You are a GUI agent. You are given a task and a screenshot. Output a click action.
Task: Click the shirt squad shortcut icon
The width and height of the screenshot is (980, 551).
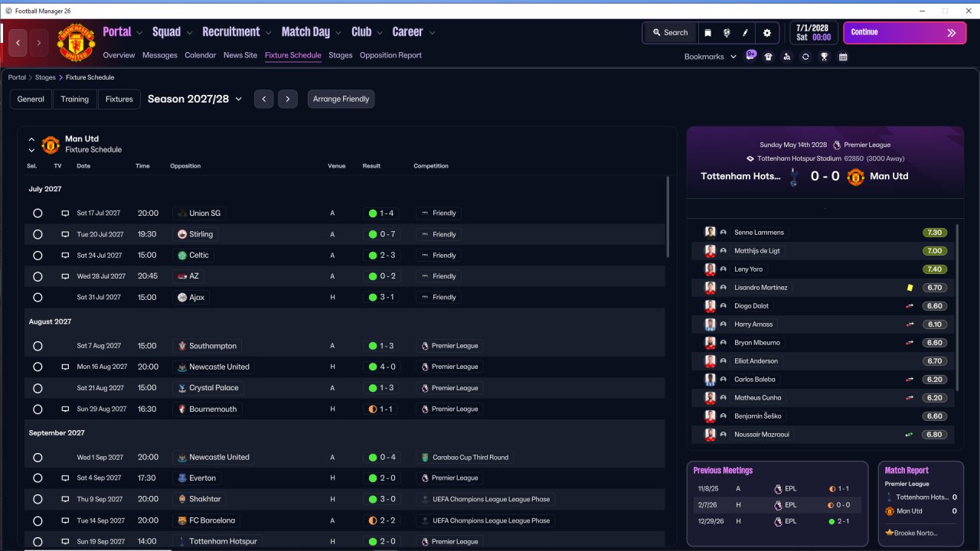[769, 57]
